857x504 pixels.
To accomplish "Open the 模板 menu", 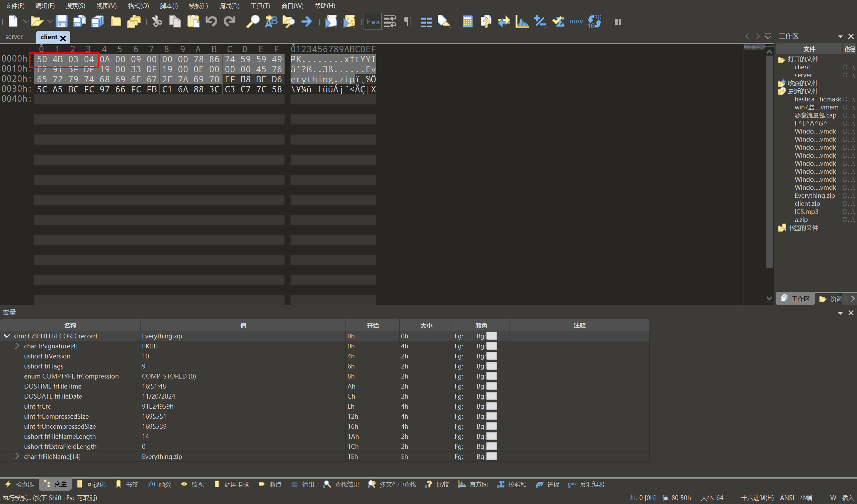I will click(198, 6).
